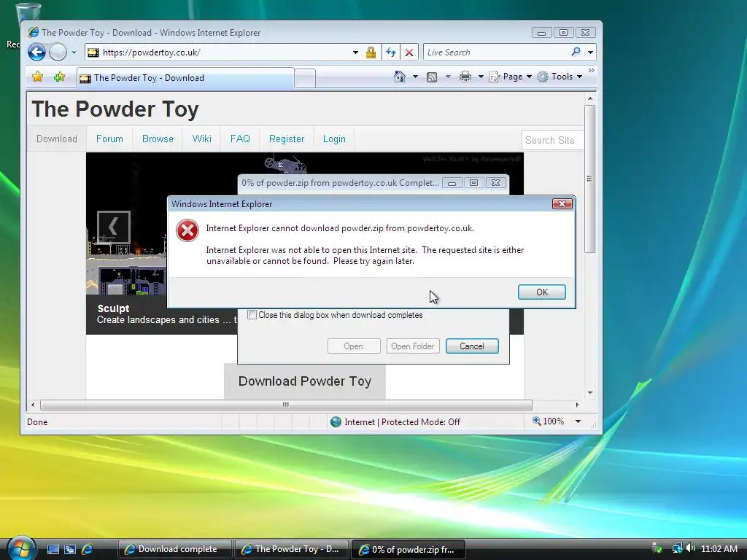Click the network tray icon

[x=677, y=548]
